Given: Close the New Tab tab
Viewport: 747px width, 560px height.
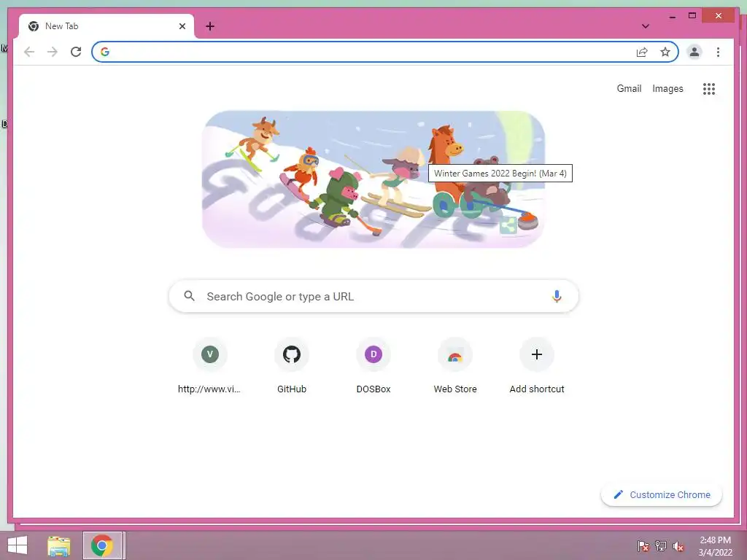Looking at the screenshot, I should (182, 26).
